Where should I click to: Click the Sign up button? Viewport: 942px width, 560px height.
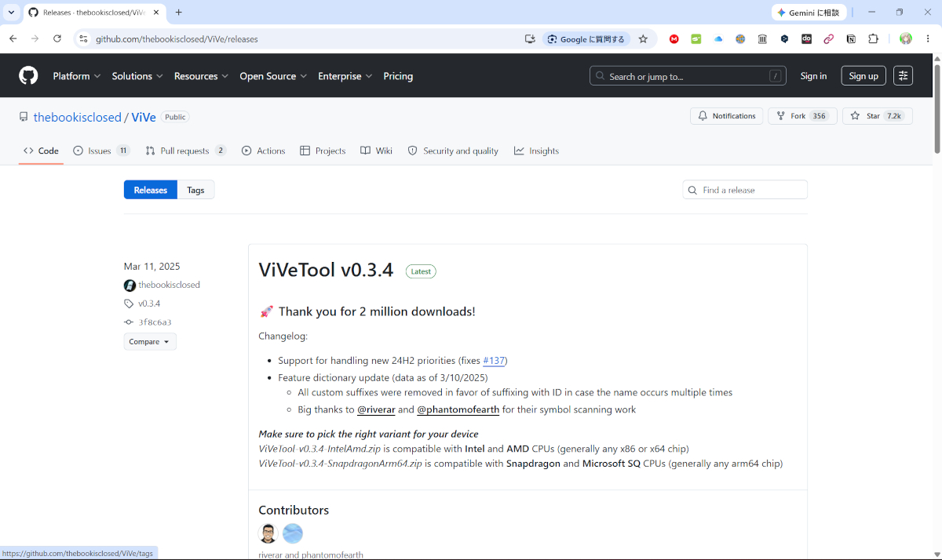click(863, 76)
